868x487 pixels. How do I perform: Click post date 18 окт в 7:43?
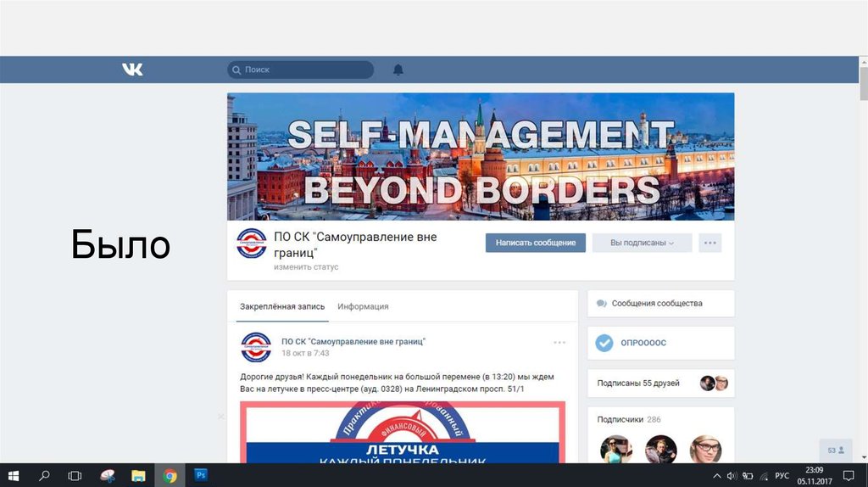click(305, 353)
